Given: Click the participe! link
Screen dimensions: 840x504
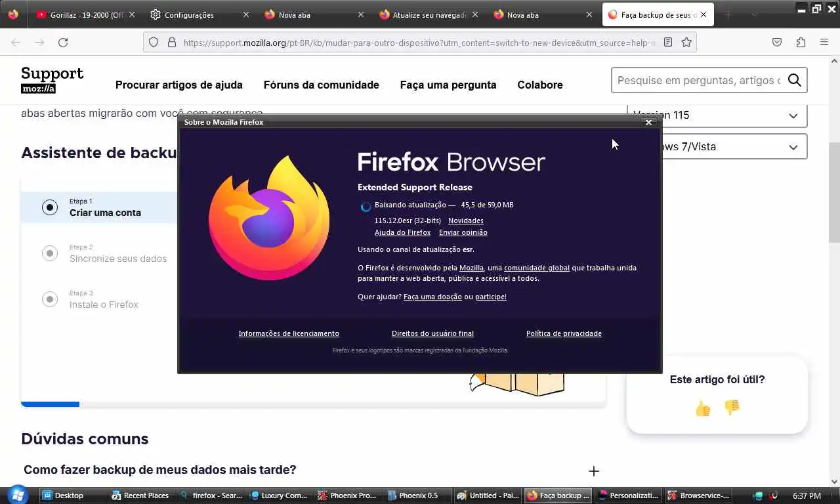Looking at the screenshot, I should pyautogui.click(x=491, y=297).
